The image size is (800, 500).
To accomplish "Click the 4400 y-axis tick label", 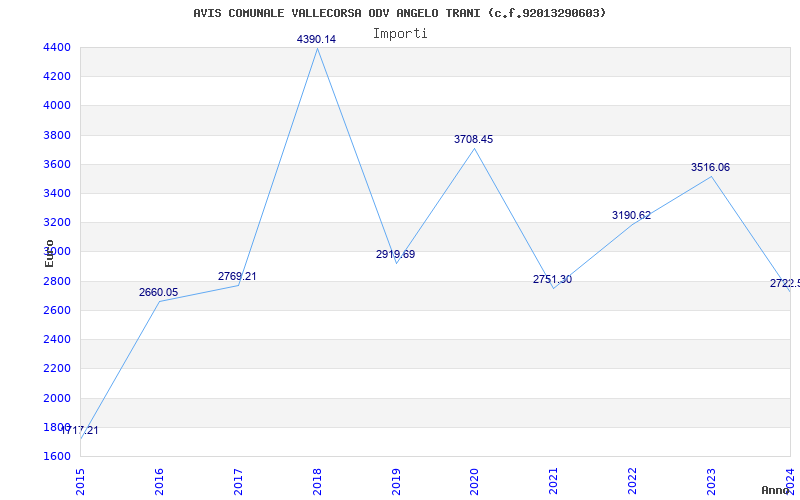I will [x=57, y=47].
